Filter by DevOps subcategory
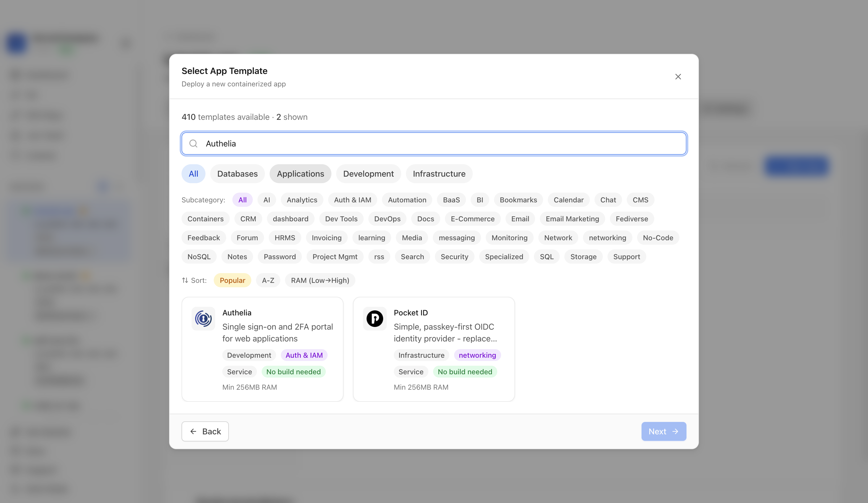 point(387,219)
